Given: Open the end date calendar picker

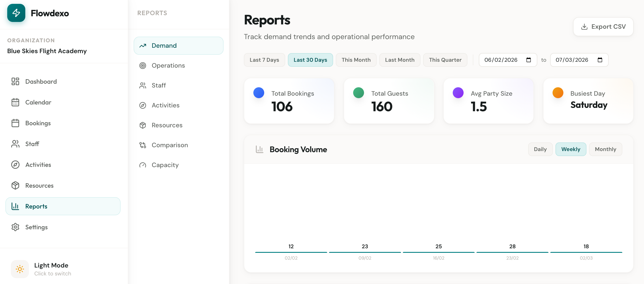Looking at the screenshot, I should [600, 60].
